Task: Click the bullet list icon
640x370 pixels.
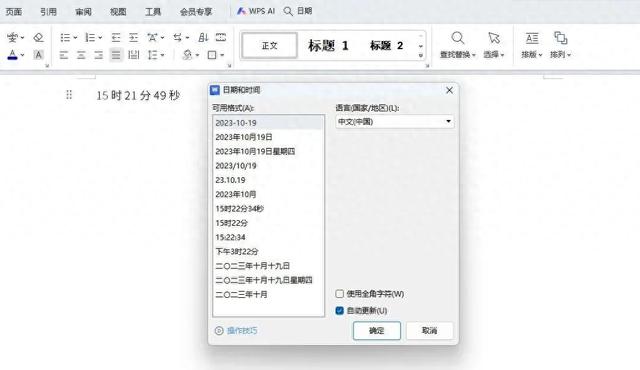Action: (x=65, y=38)
